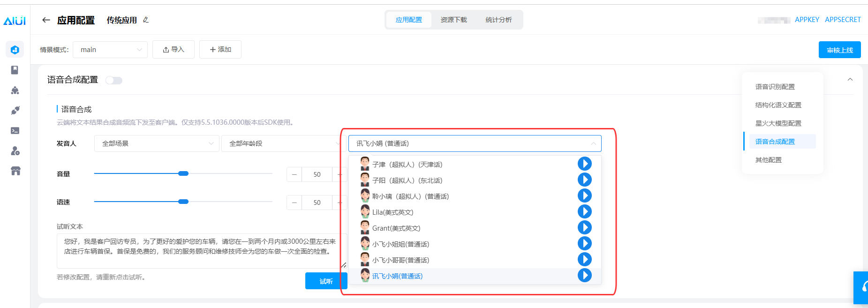Open the stacked cubes icon in sidebar
The width and height of the screenshot is (868, 308).
pyautogui.click(x=15, y=90)
